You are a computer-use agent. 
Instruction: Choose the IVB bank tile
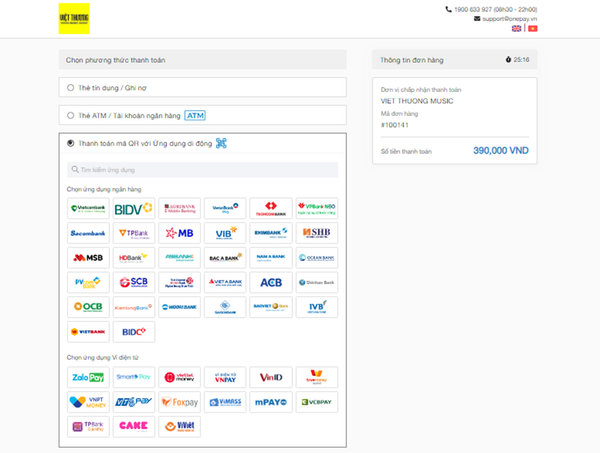tap(317, 307)
